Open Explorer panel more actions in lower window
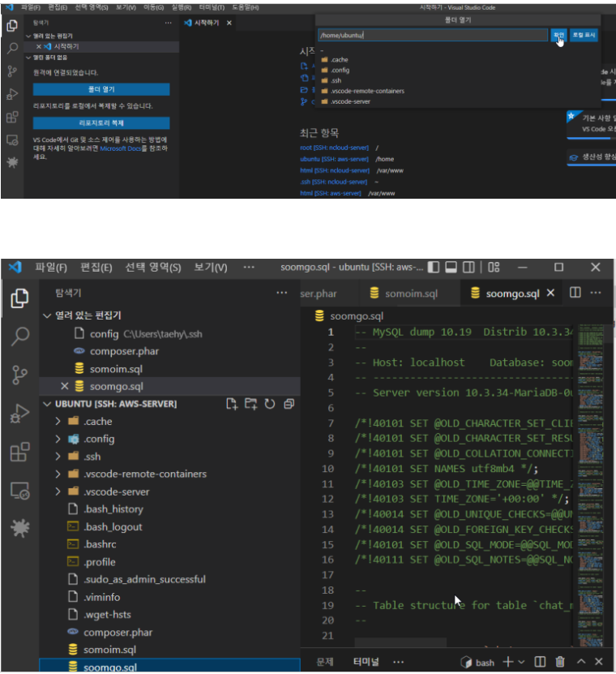This screenshot has height=674, width=616. click(282, 293)
